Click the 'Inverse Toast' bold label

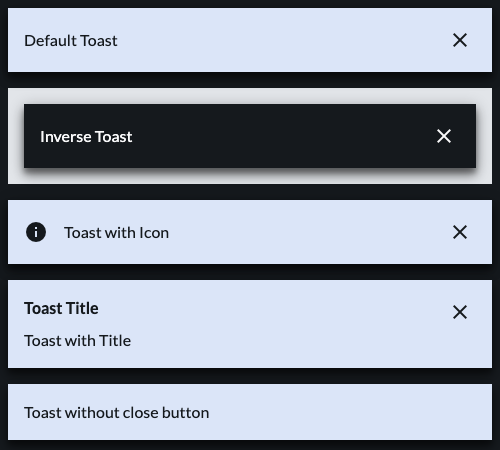(86, 137)
